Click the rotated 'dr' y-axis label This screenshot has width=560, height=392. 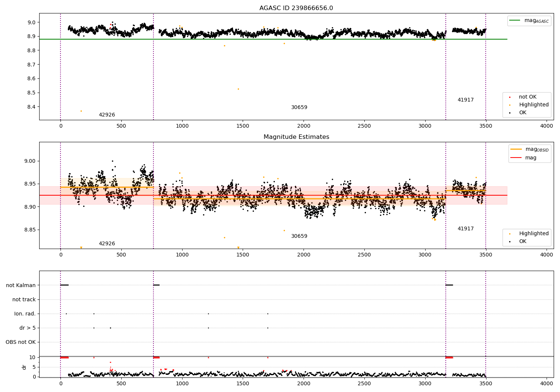click(x=24, y=367)
